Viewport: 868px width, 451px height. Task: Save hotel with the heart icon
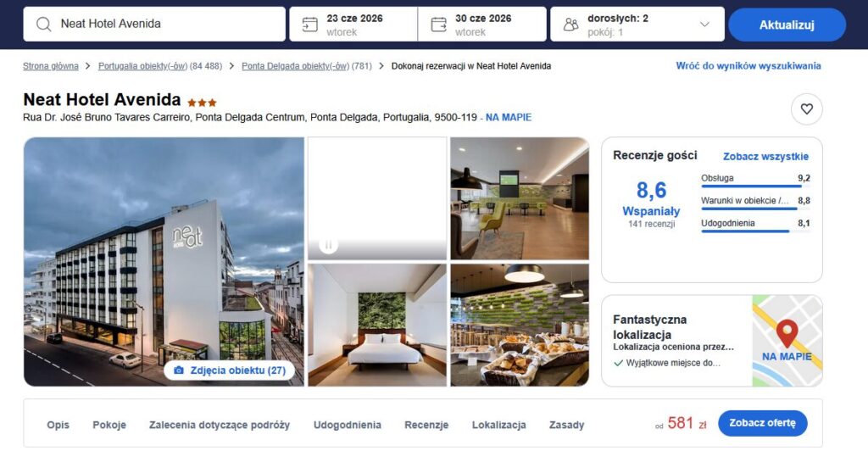807,109
